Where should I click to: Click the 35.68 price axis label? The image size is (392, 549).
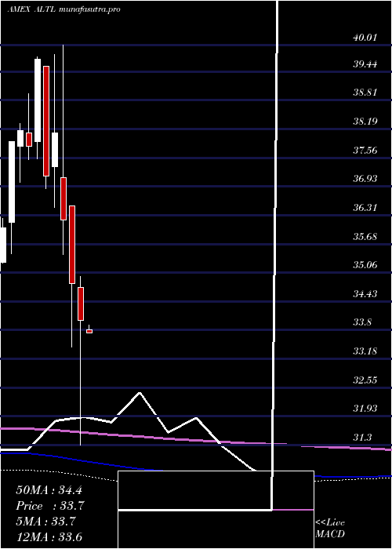tap(365, 236)
